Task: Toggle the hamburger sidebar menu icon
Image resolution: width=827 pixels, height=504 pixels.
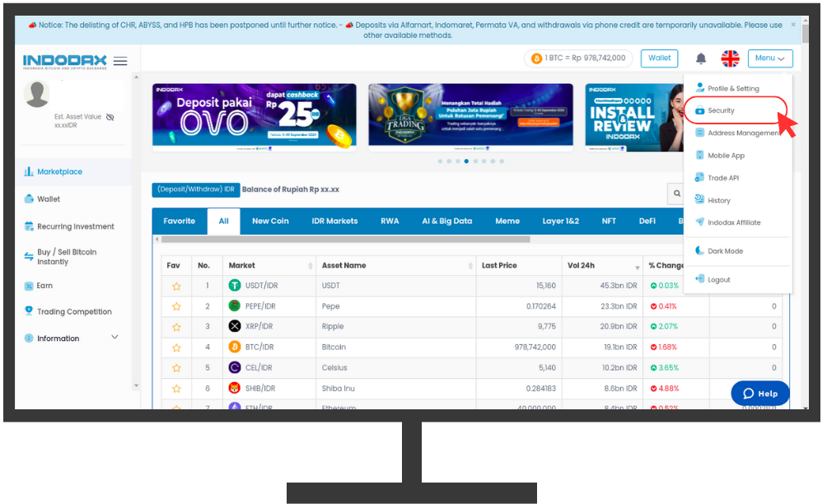Action: pos(120,61)
